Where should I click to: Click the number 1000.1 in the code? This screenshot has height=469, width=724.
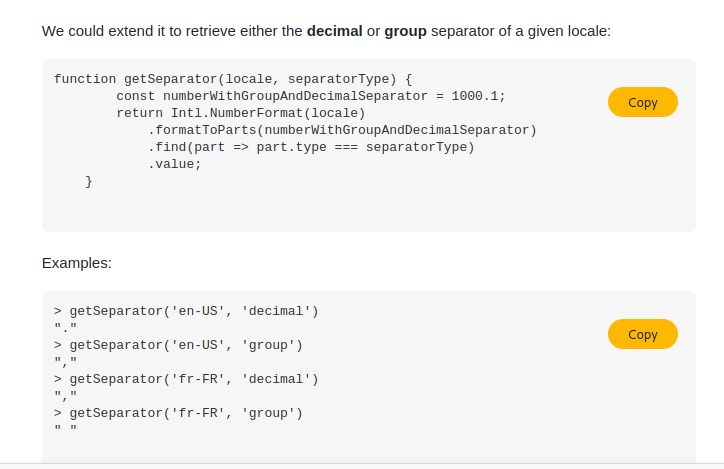[x=475, y=96]
